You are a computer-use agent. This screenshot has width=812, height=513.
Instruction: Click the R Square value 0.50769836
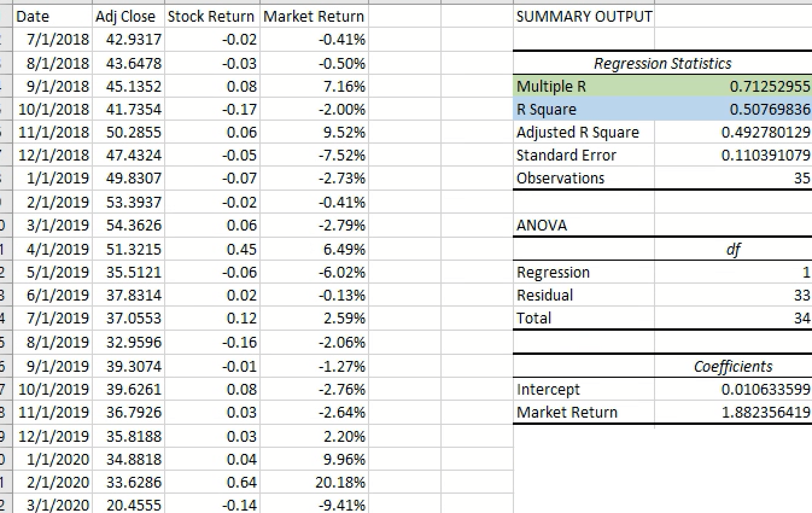[733, 109]
